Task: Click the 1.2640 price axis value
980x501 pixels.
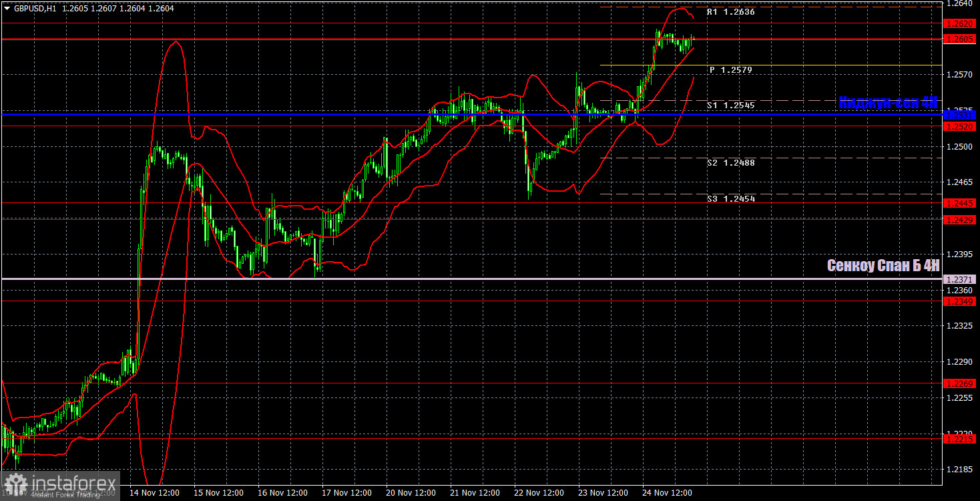Action: tap(961, 3)
